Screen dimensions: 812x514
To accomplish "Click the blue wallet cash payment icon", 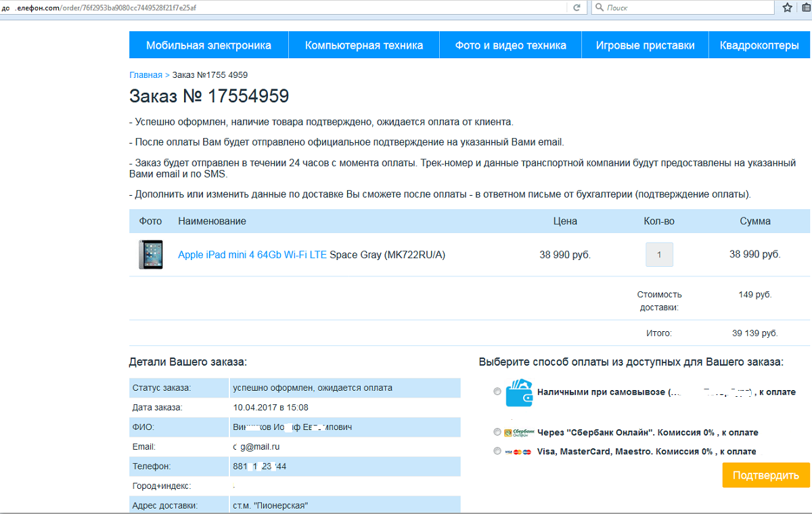I will click(x=519, y=393).
